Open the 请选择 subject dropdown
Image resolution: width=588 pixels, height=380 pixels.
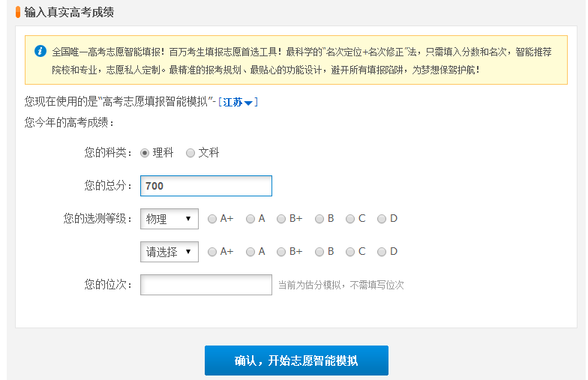tap(169, 252)
